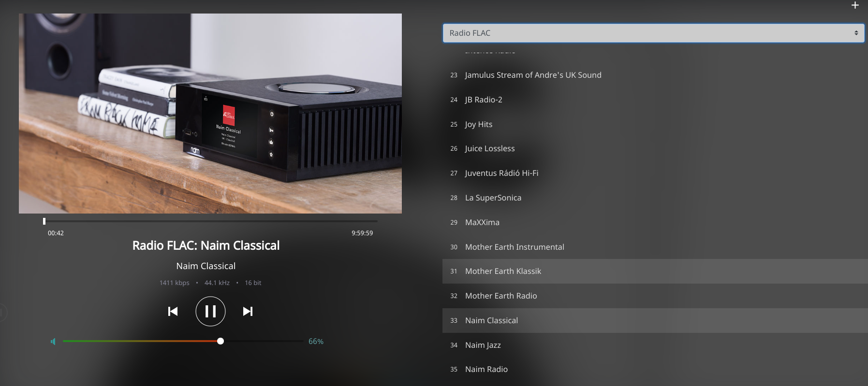Click the title Radio FLAC: Naim Classical
Viewport: 868px width, 386px height.
point(206,245)
